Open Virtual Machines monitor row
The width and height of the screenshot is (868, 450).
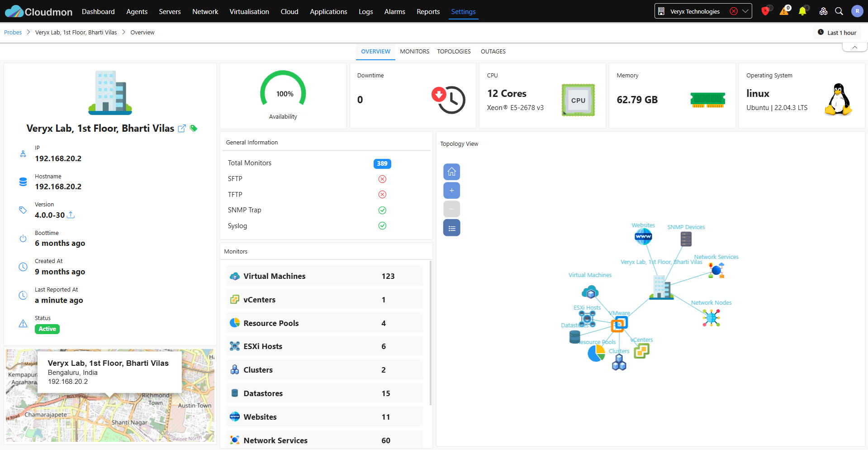point(324,276)
